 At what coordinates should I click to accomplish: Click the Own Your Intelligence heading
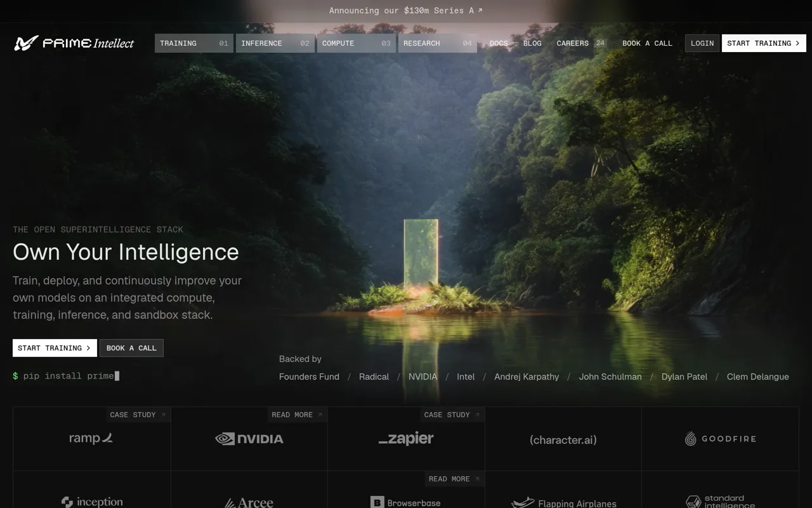pyautogui.click(x=126, y=252)
